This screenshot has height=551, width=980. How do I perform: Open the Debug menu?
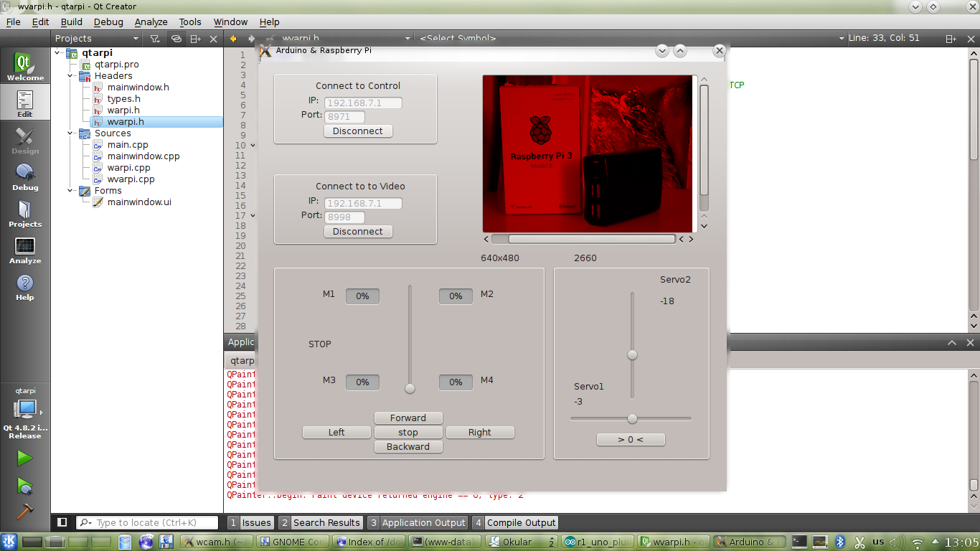click(x=108, y=22)
